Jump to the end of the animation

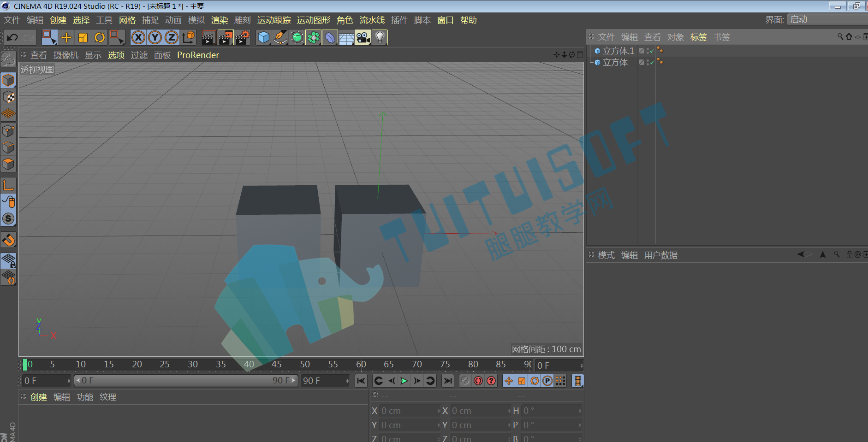click(x=447, y=381)
